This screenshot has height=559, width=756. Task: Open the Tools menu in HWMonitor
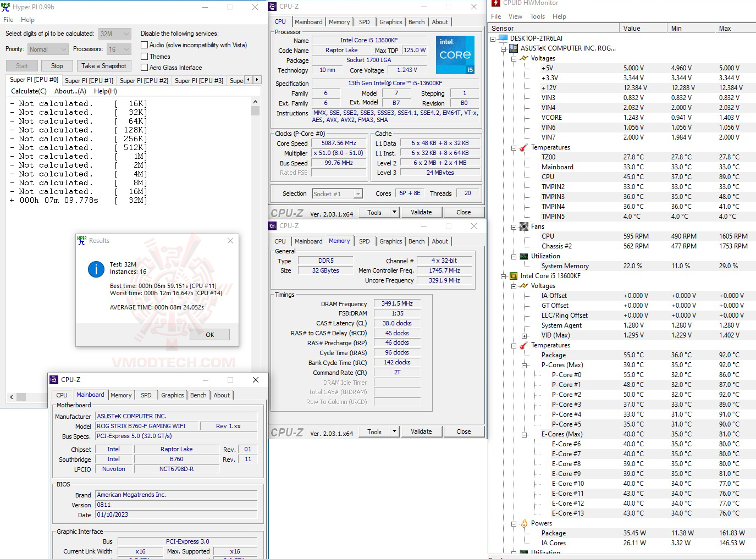[x=537, y=16]
